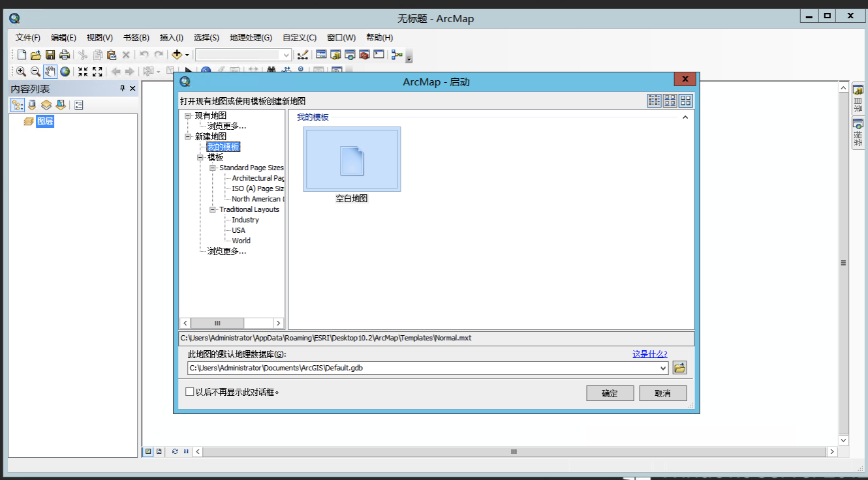Viewport: 868px width, 480px height.
Task: Pin the 内容列表 panel with auto-hide icon
Action: tap(122, 89)
